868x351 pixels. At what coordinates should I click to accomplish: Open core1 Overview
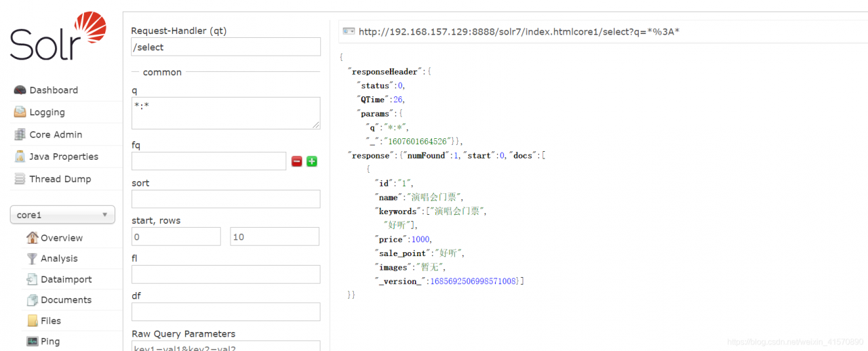coord(62,238)
